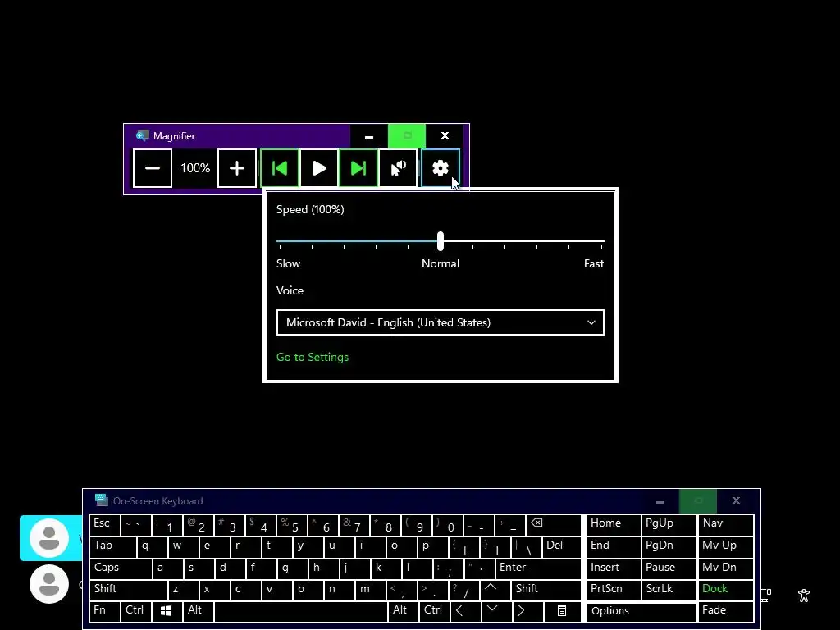Click the PgUp key

(x=669, y=525)
